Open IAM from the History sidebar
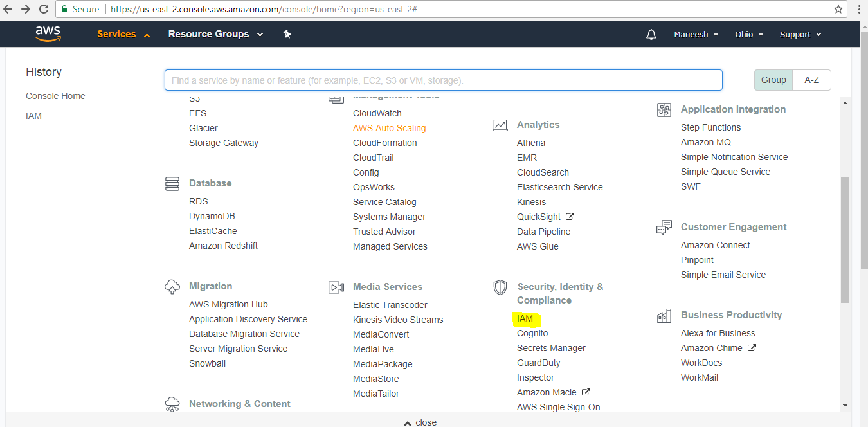The image size is (868, 427). [x=33, y=116]
